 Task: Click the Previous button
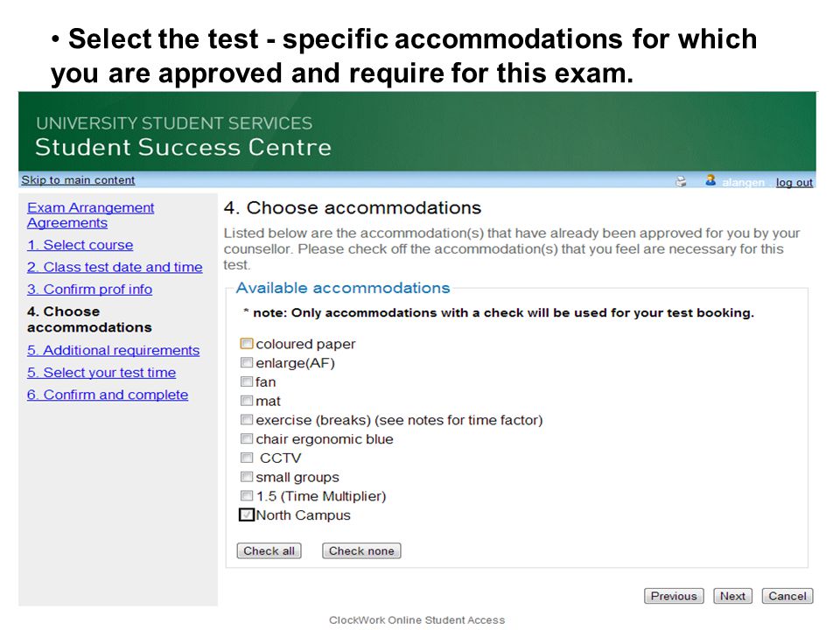[x=674, y=596]
